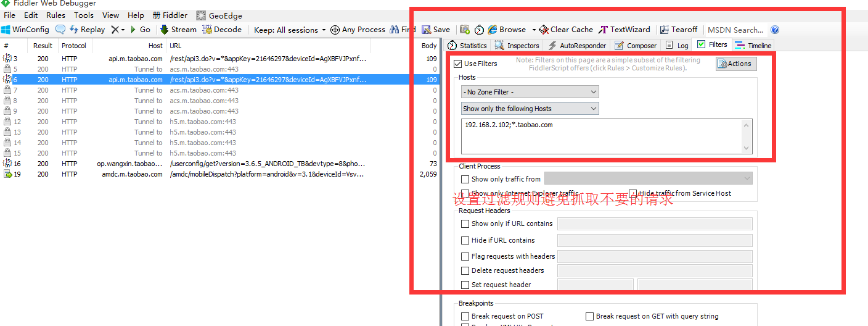This screenshot has width=868, height=326.
Task: Click hosts box scrollbar down arrow
Action: pos(747,148)
